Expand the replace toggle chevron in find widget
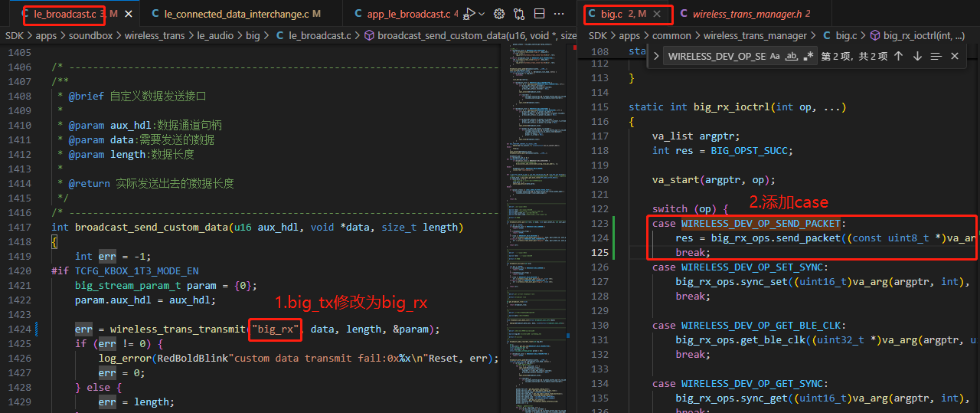 pos(656,56)
